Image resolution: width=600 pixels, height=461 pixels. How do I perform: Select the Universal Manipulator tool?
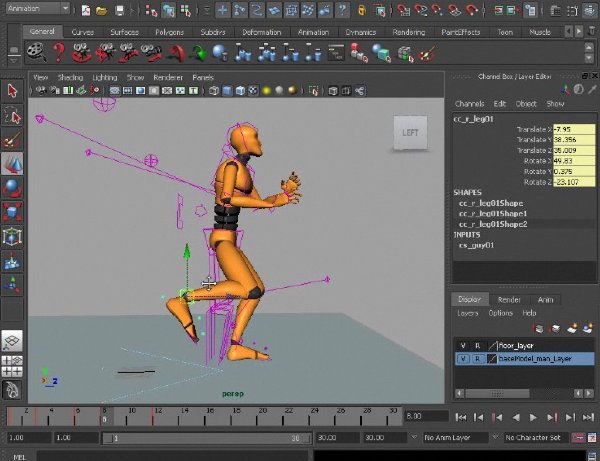[12, 236]
